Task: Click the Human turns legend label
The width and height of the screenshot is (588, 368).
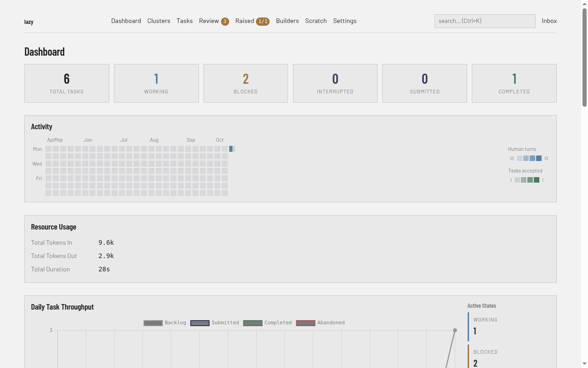Action: (x=522, y=149)
